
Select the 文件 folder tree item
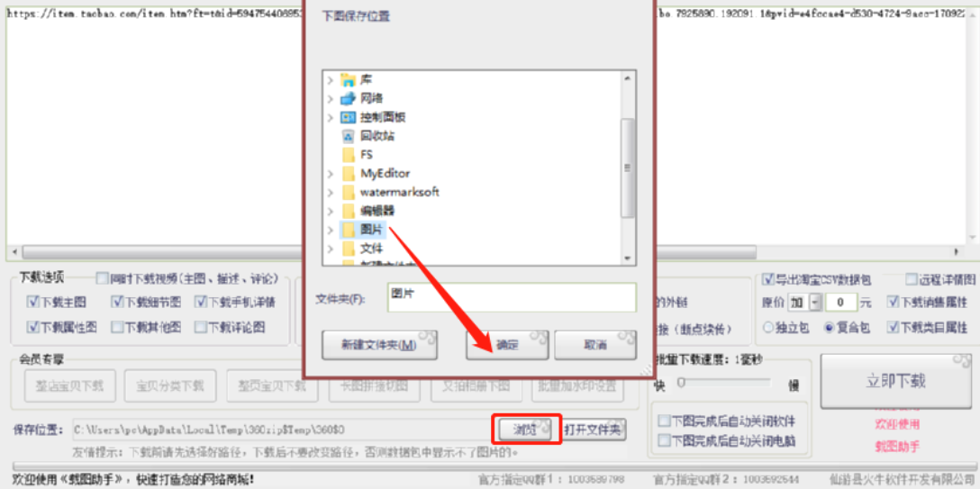click(x=371, y=249)
